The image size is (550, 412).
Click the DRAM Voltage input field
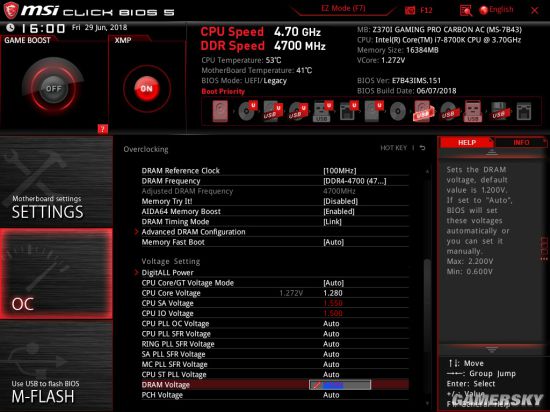(x=340, y=385)
